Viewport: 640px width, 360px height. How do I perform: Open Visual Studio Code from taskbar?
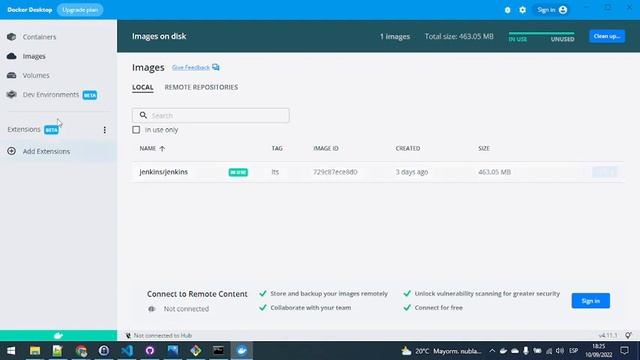pyautogui.click(x=127, y=351)
